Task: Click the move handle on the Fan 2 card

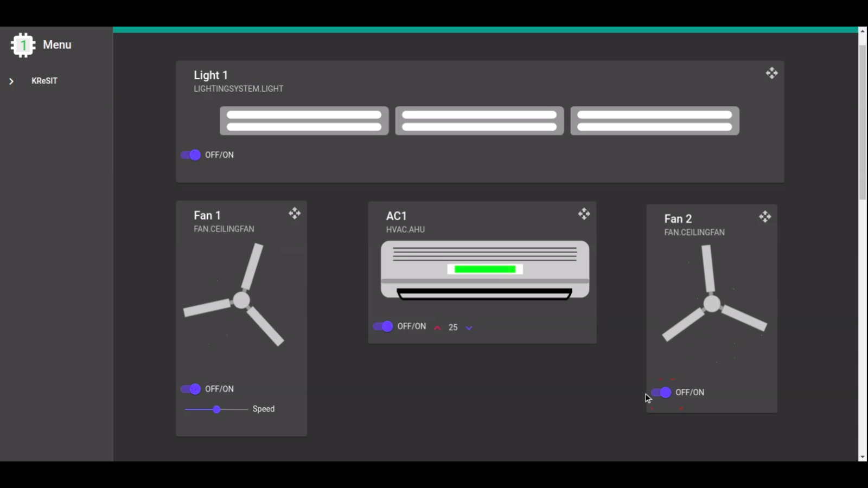Action: (766, 217)
